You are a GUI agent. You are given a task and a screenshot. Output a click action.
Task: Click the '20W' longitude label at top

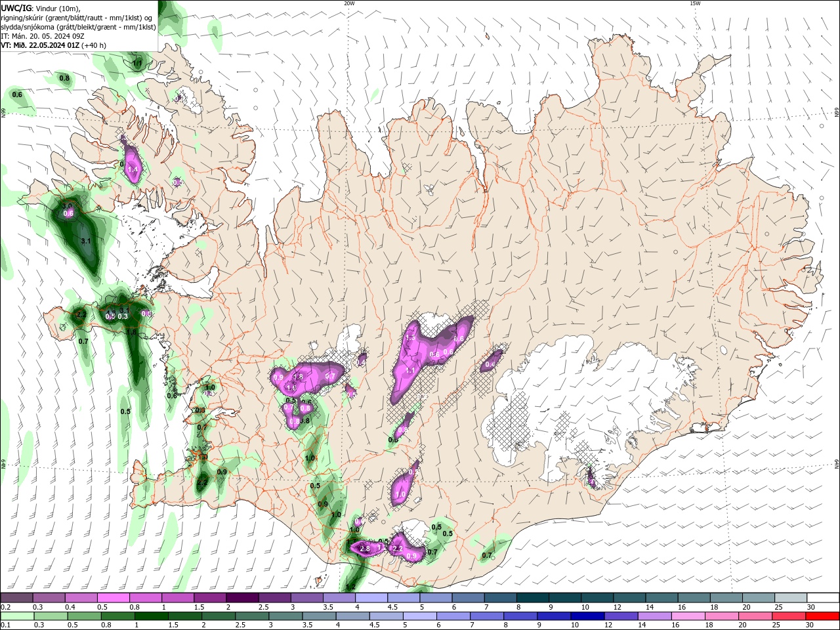coord(349,3)
